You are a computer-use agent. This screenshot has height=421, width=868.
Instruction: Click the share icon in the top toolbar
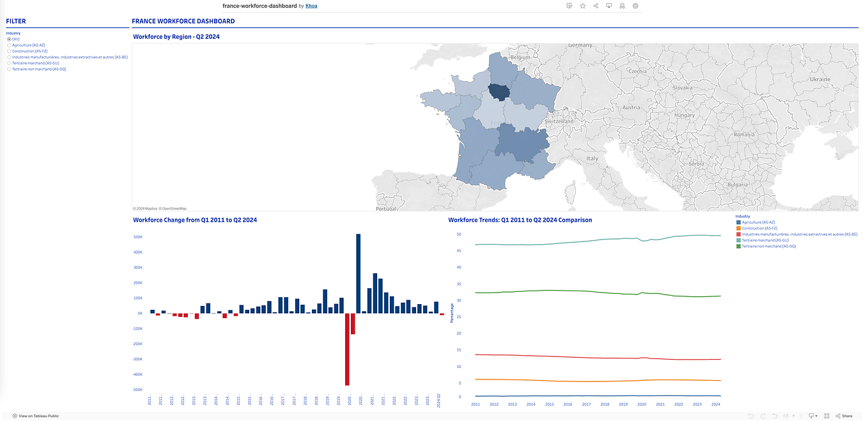[595, 6]
